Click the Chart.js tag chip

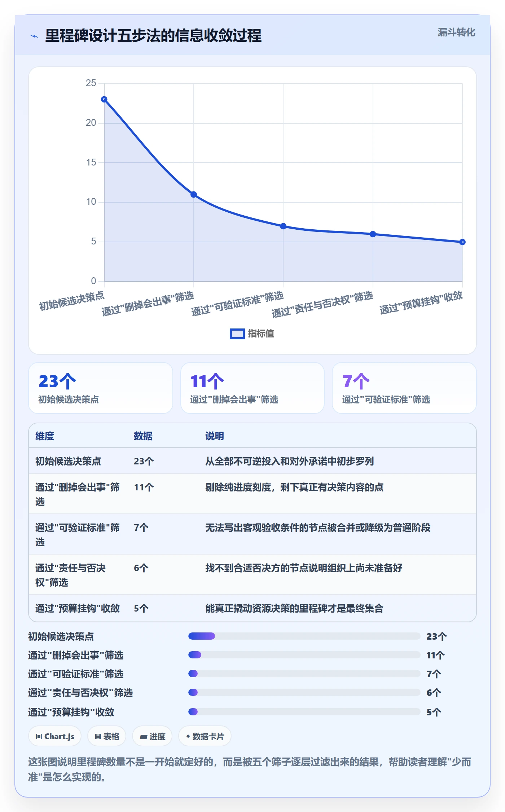point(55,736)
